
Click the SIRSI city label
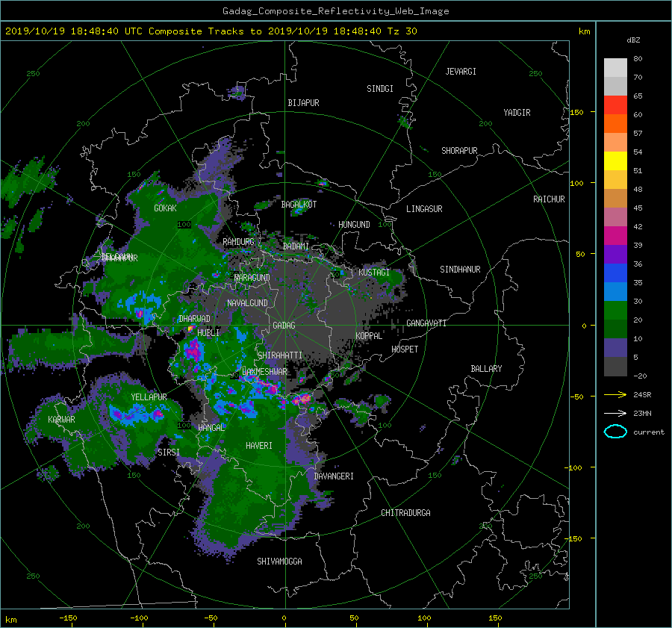point(169,453)
